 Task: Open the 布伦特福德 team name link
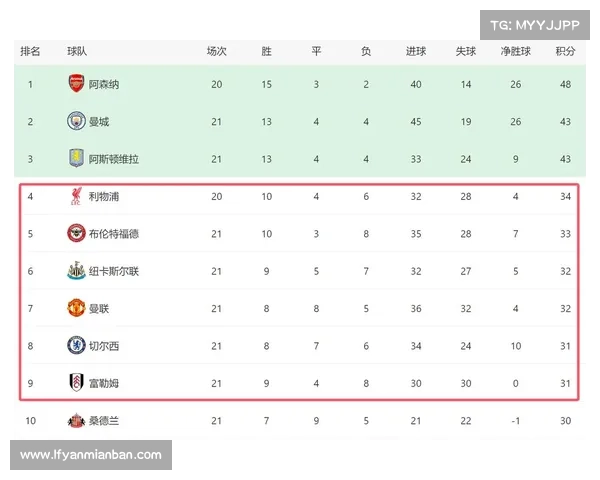tap(114, 233)
